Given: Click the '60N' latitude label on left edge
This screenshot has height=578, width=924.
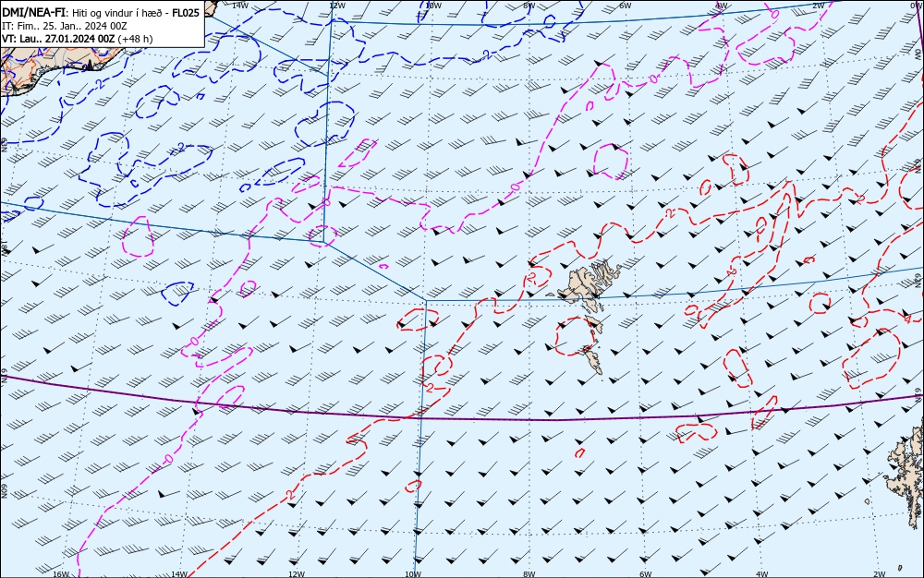Looking at the screenshot, I should point(4,491).
